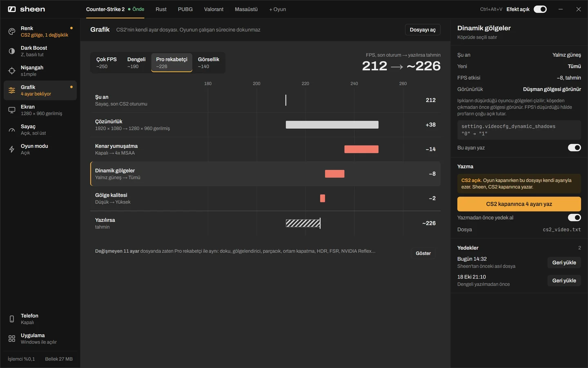588x368 pixels.
Task: Open the Renk palette icon
Action: tap(12, 31)
